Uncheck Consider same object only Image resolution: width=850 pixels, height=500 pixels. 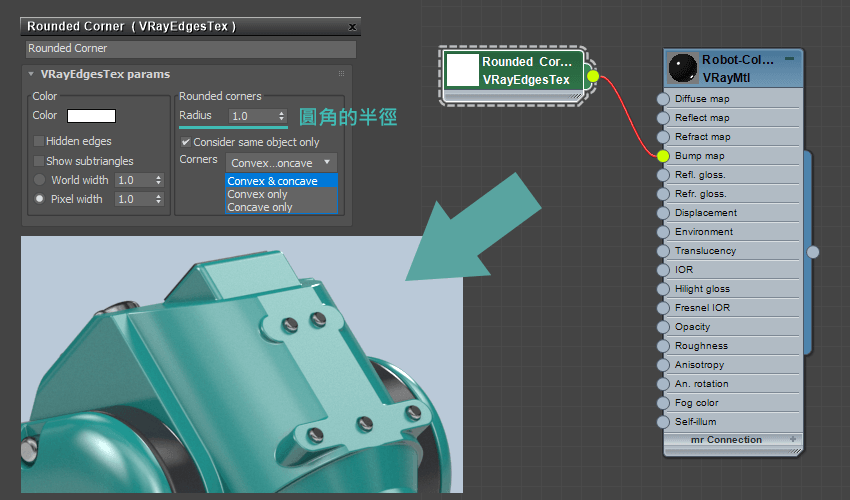185,142
